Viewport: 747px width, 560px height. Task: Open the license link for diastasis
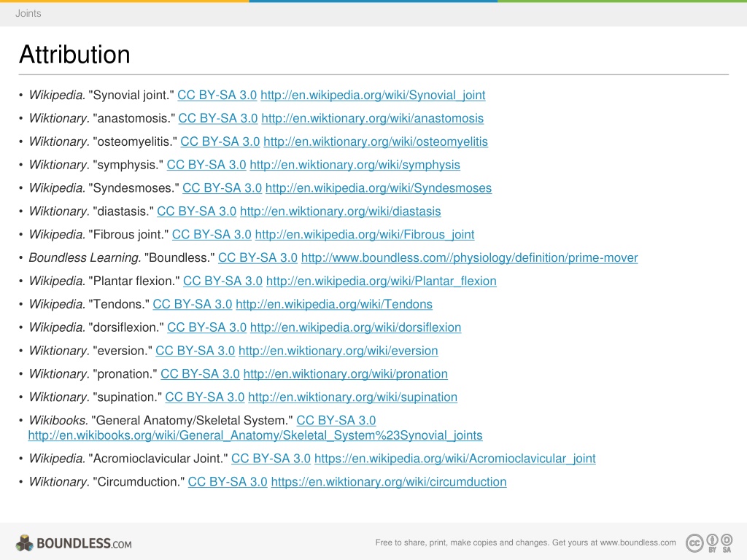coord(197,211)
